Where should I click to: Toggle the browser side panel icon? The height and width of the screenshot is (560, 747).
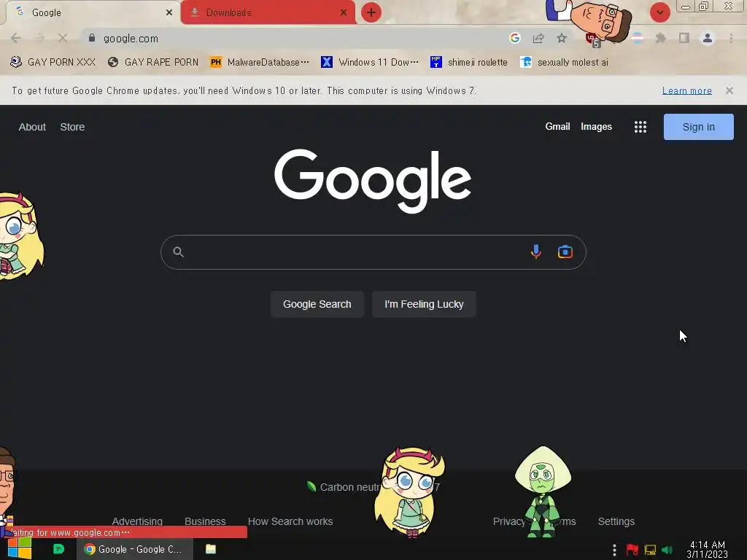684,38
